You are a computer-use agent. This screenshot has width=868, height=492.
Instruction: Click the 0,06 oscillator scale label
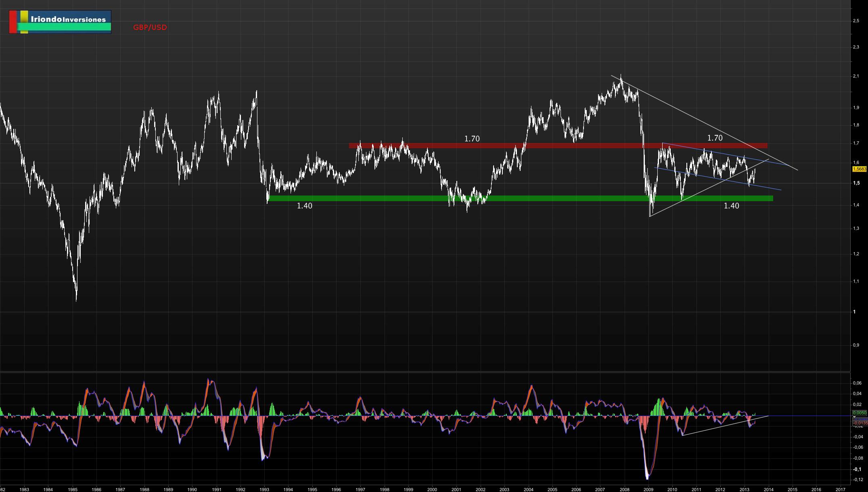[x=856, y=383]
